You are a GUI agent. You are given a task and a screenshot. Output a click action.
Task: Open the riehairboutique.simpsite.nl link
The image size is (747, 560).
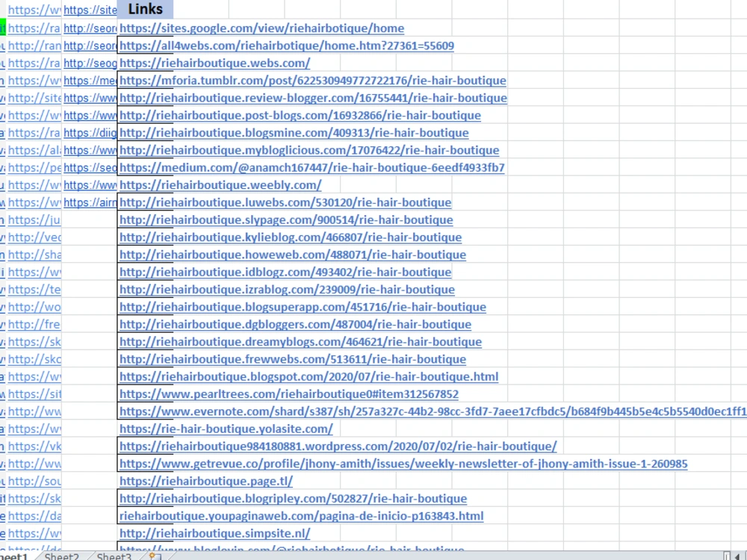214,533
